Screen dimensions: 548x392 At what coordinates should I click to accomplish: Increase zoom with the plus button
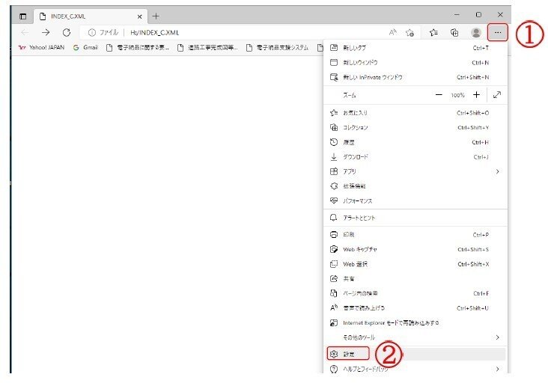pos(476,95)
